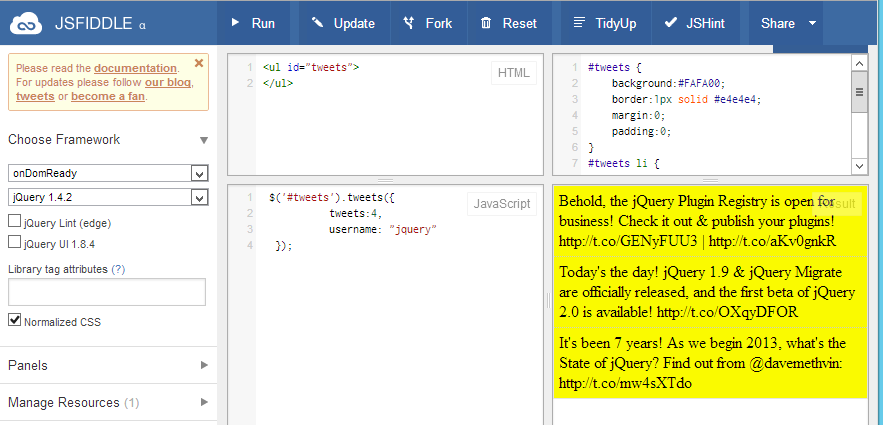Uncheck the Normalized CSS checkbox
The image size is (883, 425).
(15, 320)
